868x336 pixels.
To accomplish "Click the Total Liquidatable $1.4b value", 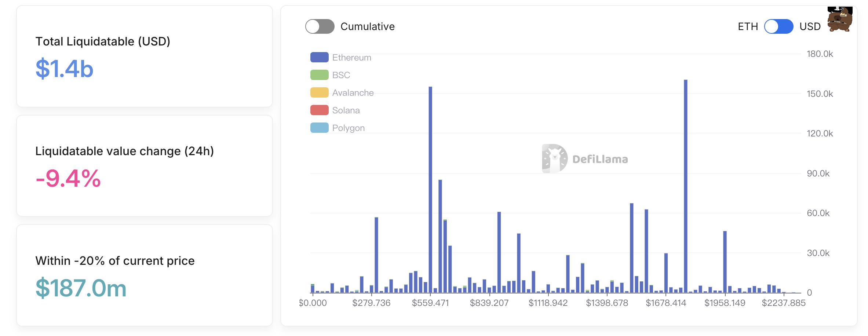I will point(64,69).
